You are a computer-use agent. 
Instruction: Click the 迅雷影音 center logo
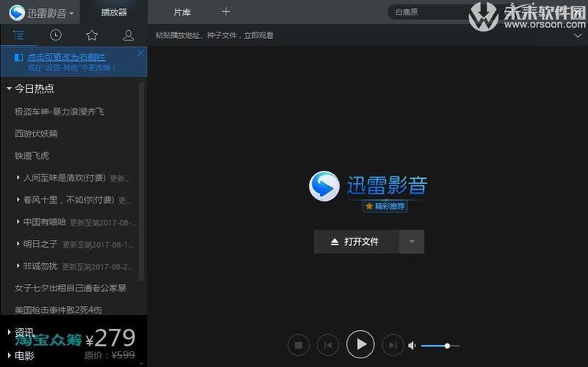[x=367, y=186]
